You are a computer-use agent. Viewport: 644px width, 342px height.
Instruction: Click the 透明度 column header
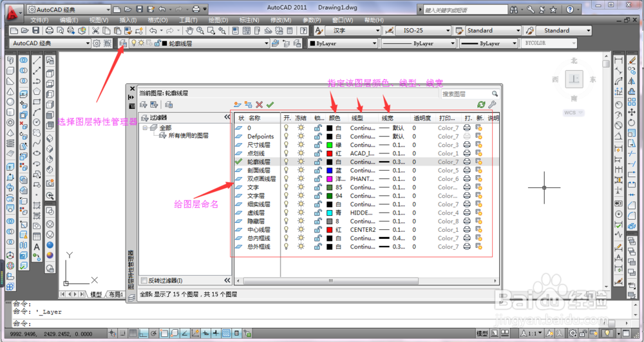422,118
